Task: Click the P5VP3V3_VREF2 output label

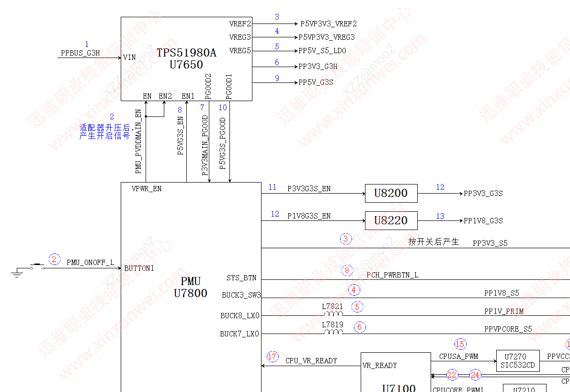Action: coord(329,24)
